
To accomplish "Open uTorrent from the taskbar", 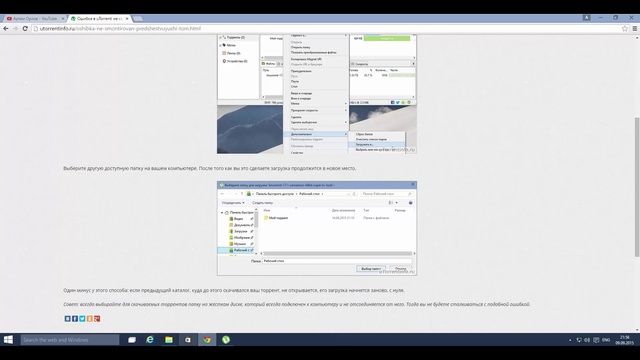I will pos(226,340).
